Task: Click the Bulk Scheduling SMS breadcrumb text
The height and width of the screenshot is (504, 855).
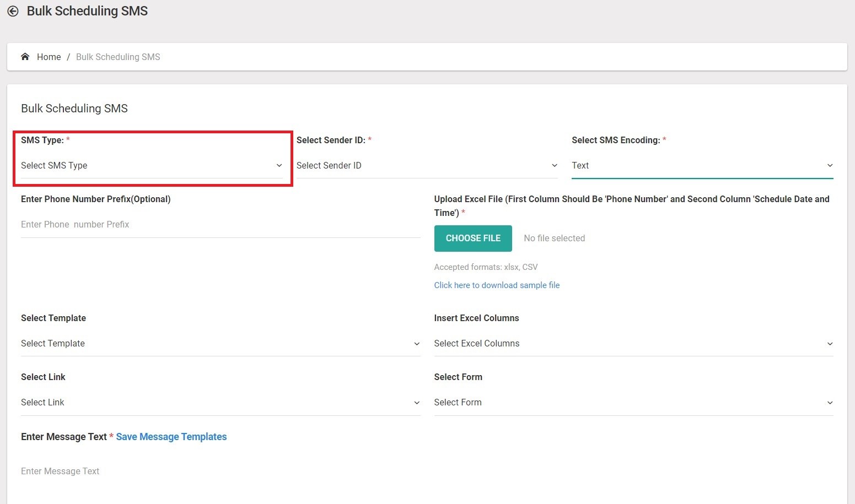Action: 118,57
